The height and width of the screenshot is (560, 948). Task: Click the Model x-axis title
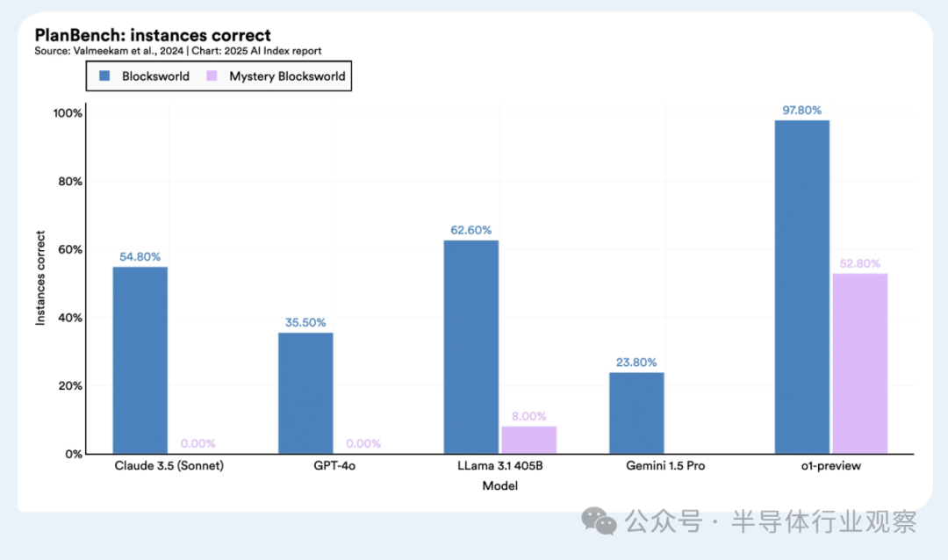500,485
